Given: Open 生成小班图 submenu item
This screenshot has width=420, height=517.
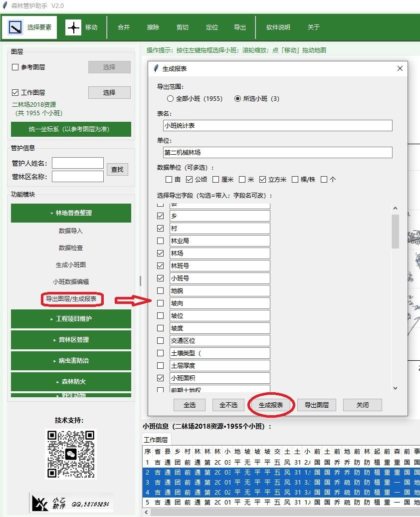Looking at the screenshot, I should (70, 265).
